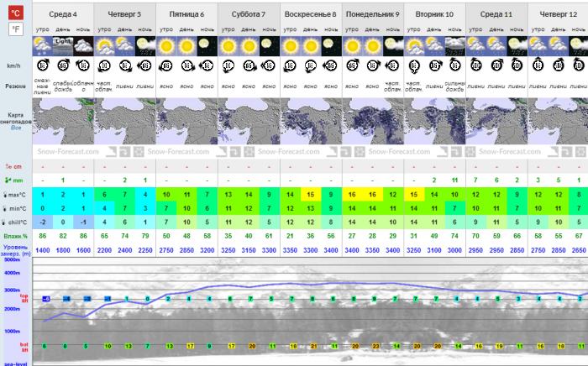Screen dimensions: 588x366
Task: Click the wind arrow icon for Четверг 5 утро
Action: coord(104,66)
